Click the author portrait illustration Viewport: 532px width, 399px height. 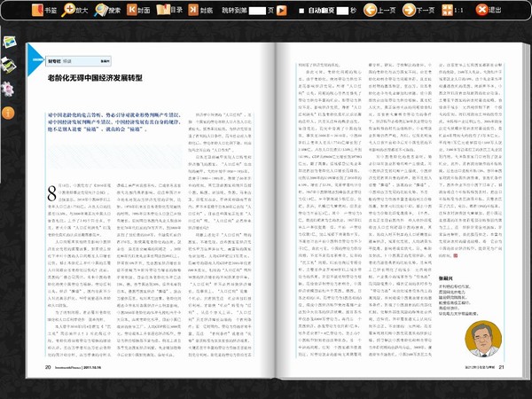pos(483,339)
